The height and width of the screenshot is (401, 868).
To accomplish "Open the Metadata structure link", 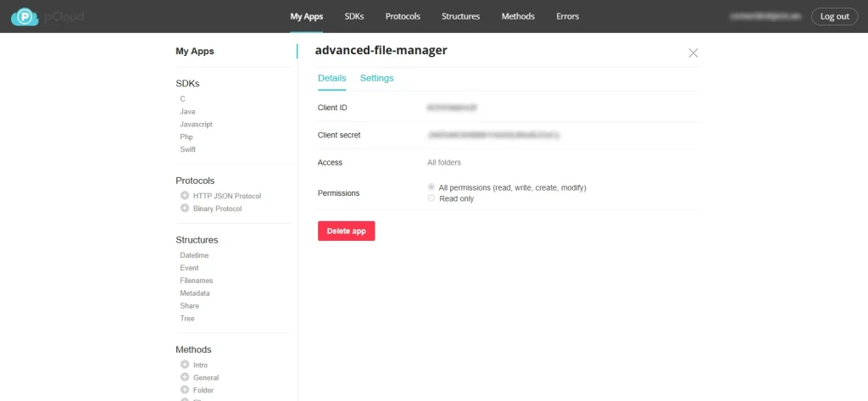I will pos(195,293).
